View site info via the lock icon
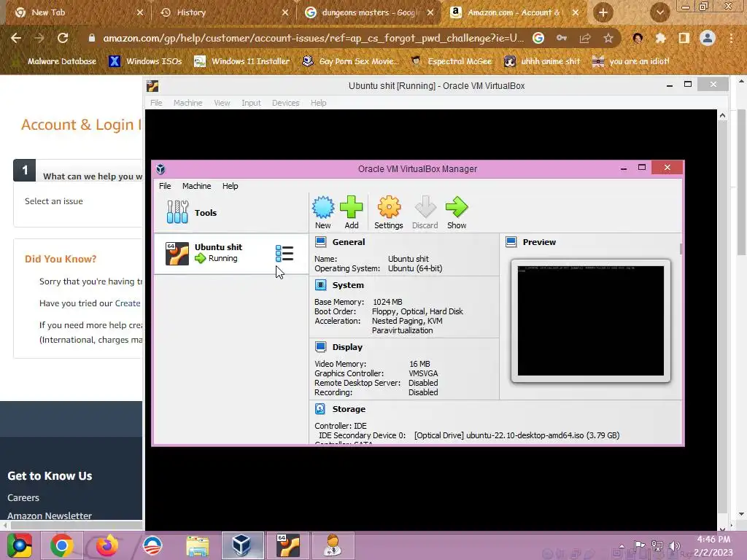 coord(92,38)
